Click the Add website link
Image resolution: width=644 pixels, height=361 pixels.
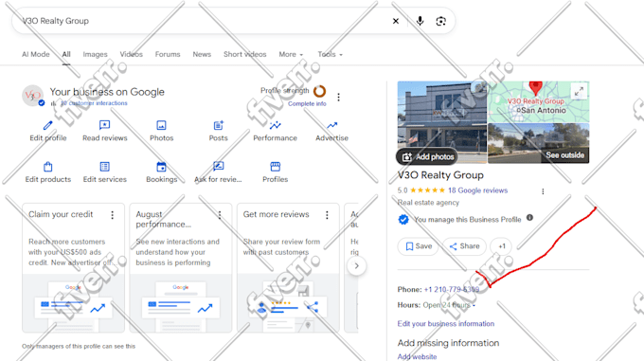[417, 357]
